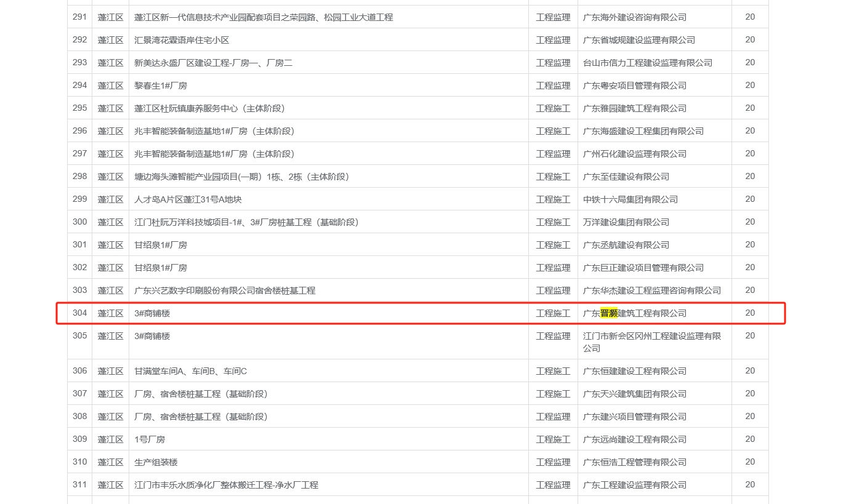Click row number 311 cell
This screenshot has width=846, height=504.
tap(80, 485)
